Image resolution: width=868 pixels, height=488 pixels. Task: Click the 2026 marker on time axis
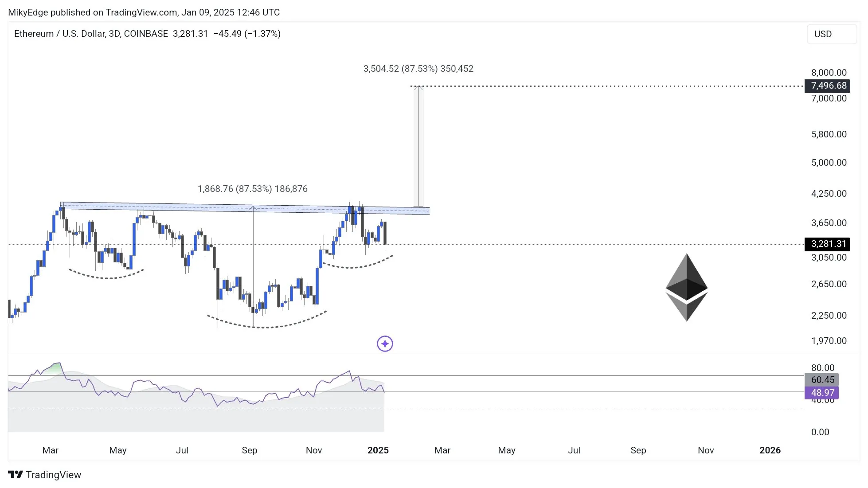770,450
